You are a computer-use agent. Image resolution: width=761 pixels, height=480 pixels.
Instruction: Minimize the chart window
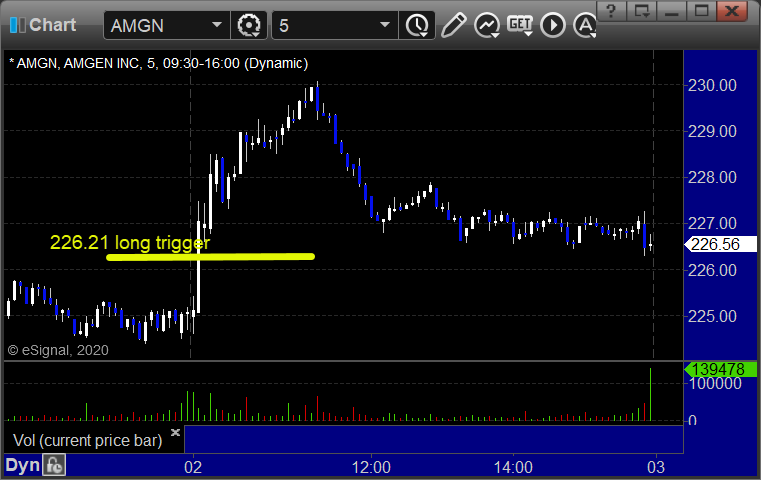coord(671,11)
